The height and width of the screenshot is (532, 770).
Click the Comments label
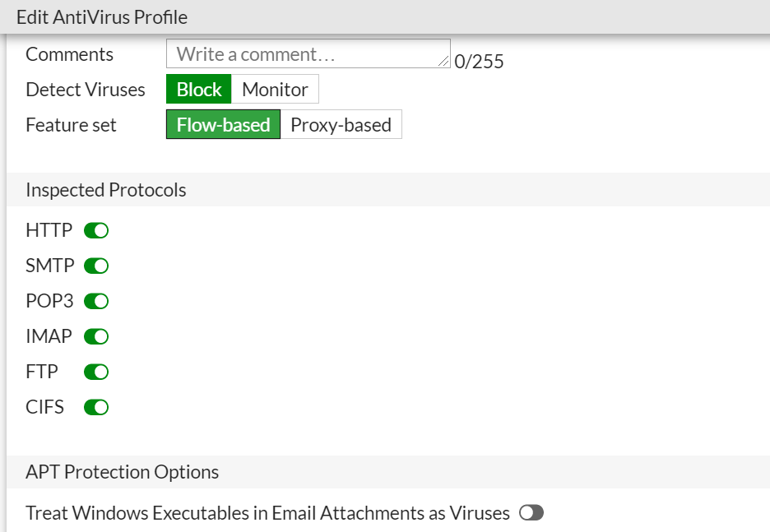[70, 54]
